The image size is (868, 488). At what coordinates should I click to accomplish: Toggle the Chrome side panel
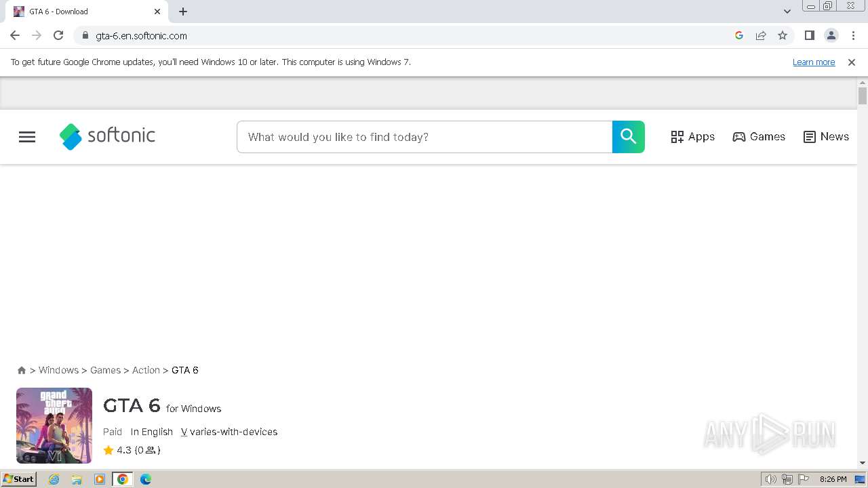click(809, 35)
